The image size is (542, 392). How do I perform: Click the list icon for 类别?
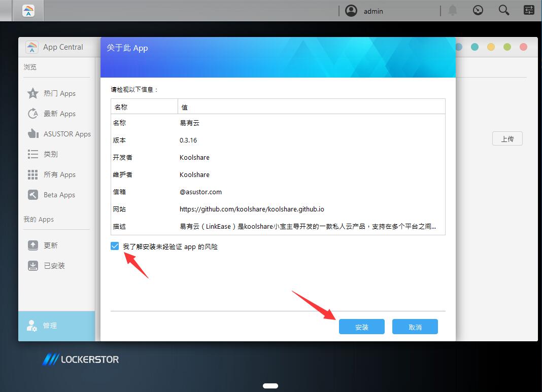tap(33, 154)
